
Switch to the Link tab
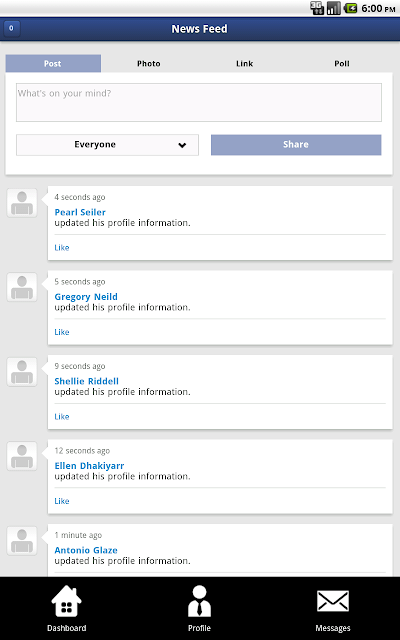(244, 64)
